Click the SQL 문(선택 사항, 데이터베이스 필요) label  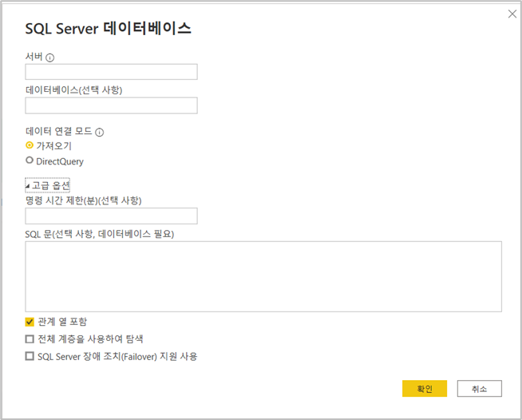pyautogui.click(x=100, y=234)
